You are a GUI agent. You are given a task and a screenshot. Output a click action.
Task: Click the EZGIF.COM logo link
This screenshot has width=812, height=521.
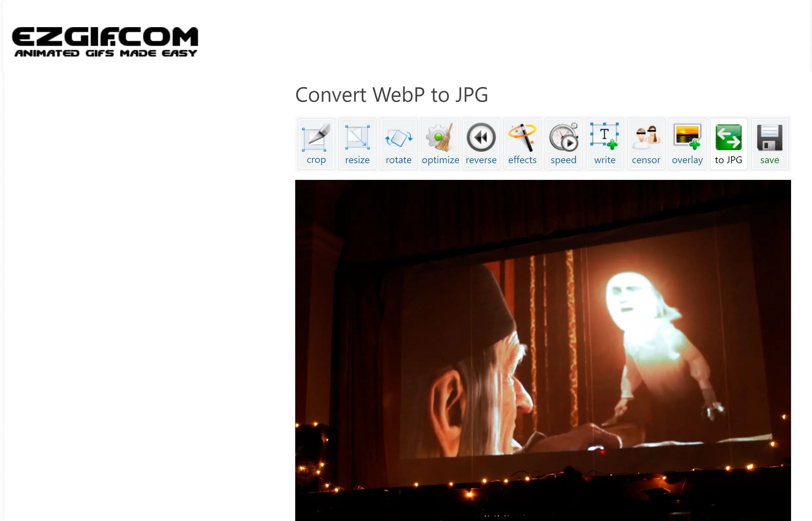[x=105, y=40]
